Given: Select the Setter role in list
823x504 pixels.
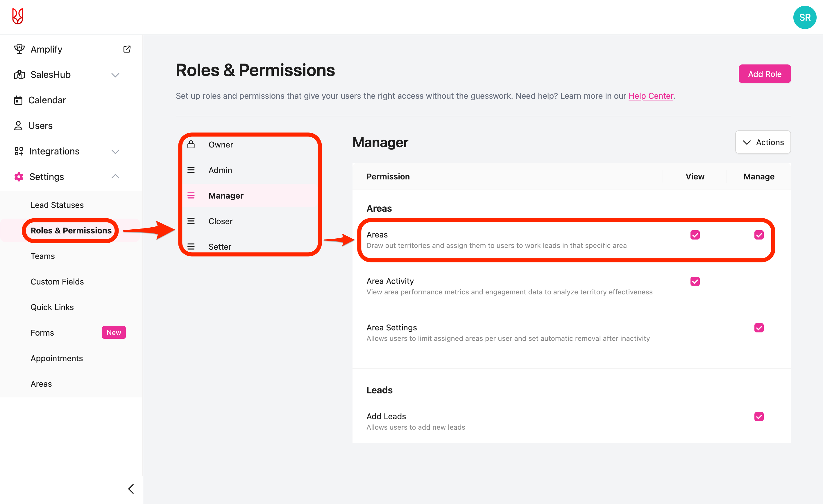Looking at the screenshot, I should (x=220, y=247).
